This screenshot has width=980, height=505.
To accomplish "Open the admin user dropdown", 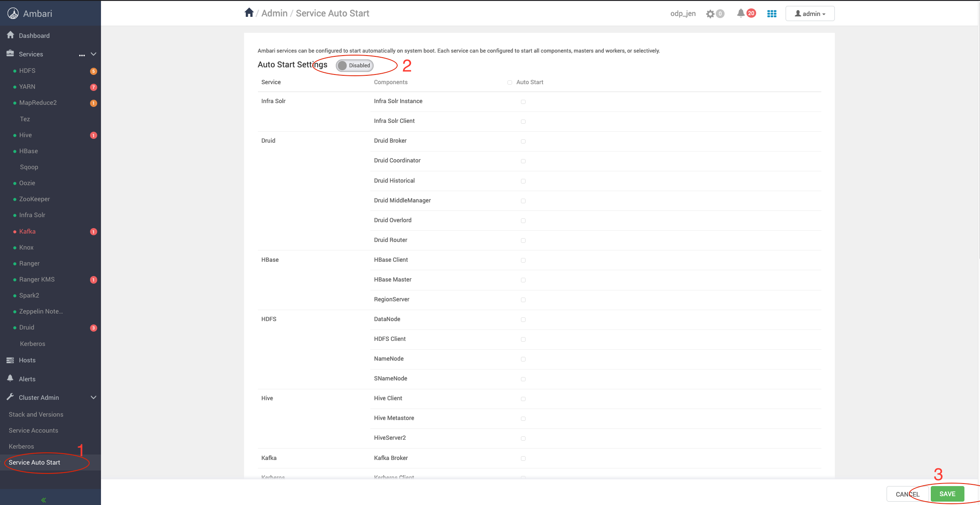I will [x=810, y=13].
